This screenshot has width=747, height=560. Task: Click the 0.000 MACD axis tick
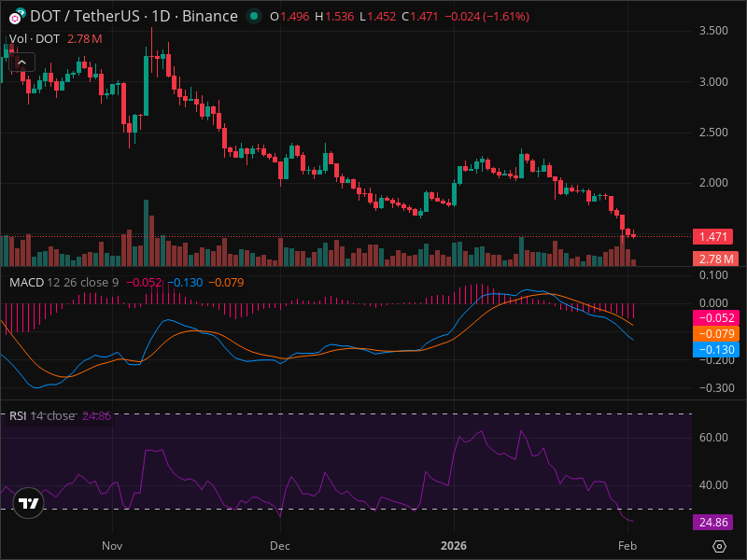click(x=713, y=303)
